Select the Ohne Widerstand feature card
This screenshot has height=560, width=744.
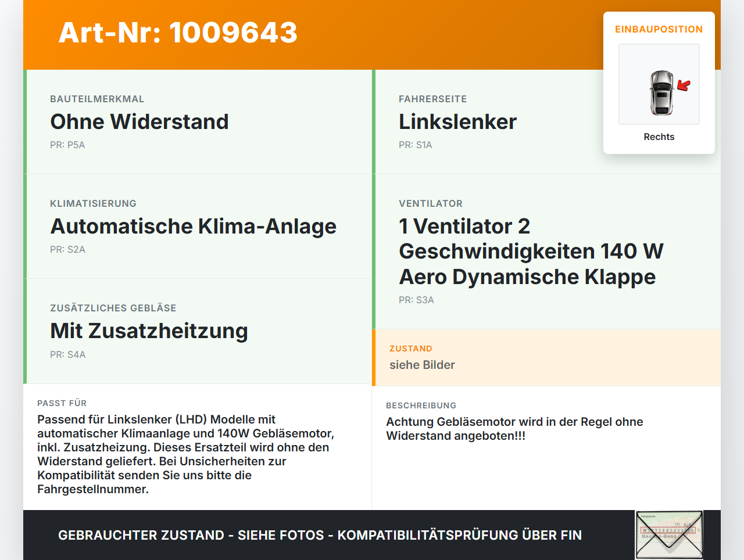coord(198,122)
